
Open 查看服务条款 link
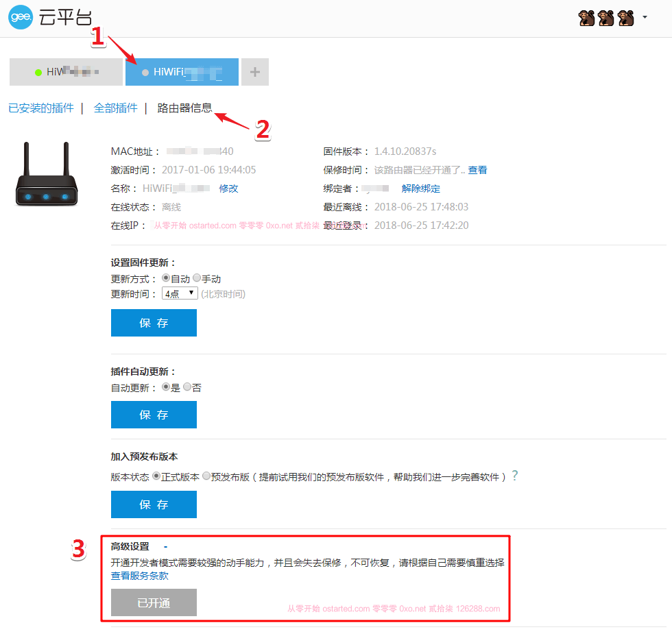tap(140, 576)
